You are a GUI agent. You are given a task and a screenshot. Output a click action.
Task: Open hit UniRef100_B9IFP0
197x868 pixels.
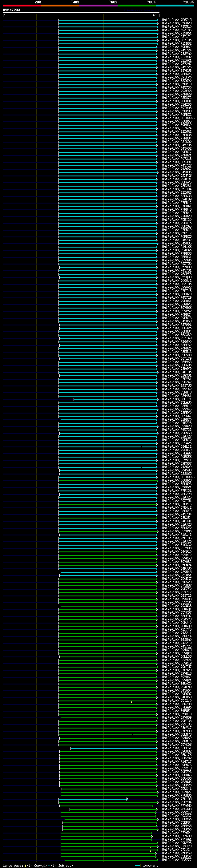(176, 78)
